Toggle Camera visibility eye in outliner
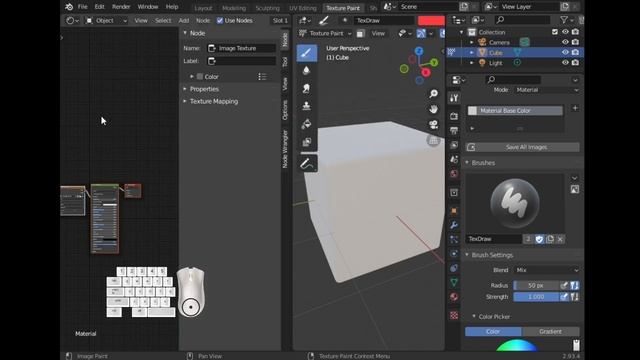Viewport: 640px width, 360px height. coord(565,42)
